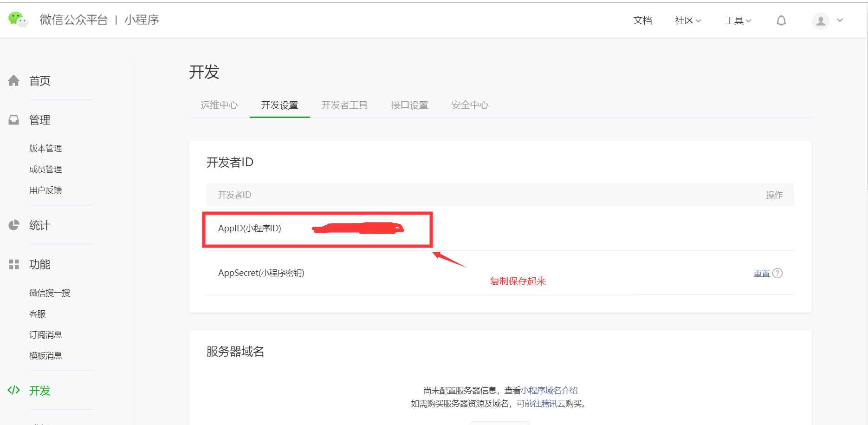The height and width of the screenshot is (425, 868).
Task: Open 用户反馈 in the sidebar
Action: tap(45, 190)
